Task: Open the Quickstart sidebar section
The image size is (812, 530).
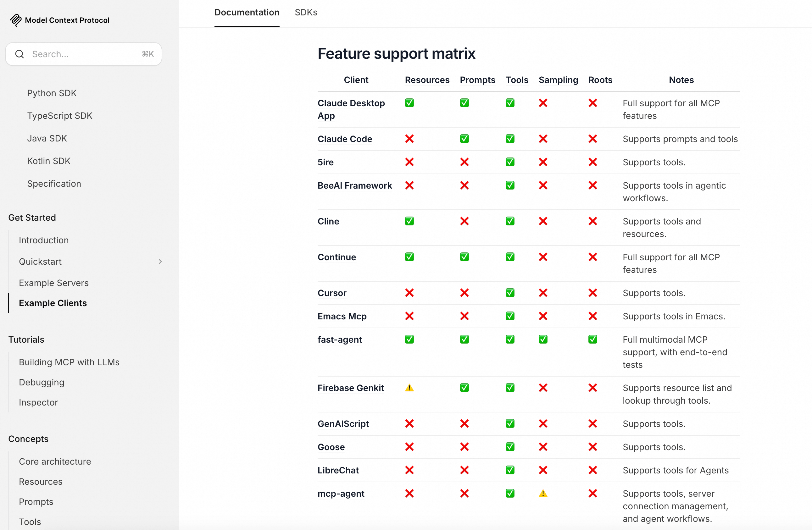Action: pyautogui.click(x=40, y=262)
